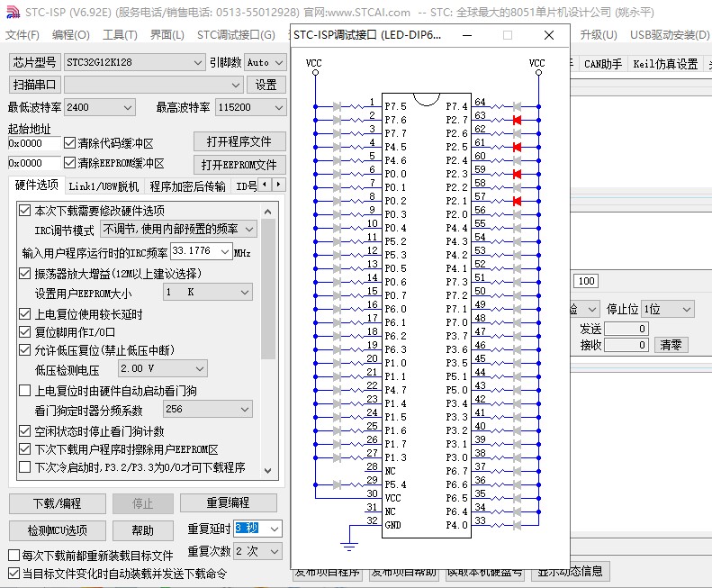Click the 检测MCU选项 button

tap(58, 529)
